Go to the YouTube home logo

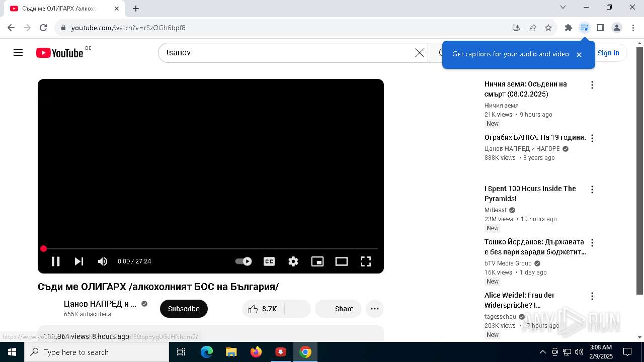(x=59, y=53)
